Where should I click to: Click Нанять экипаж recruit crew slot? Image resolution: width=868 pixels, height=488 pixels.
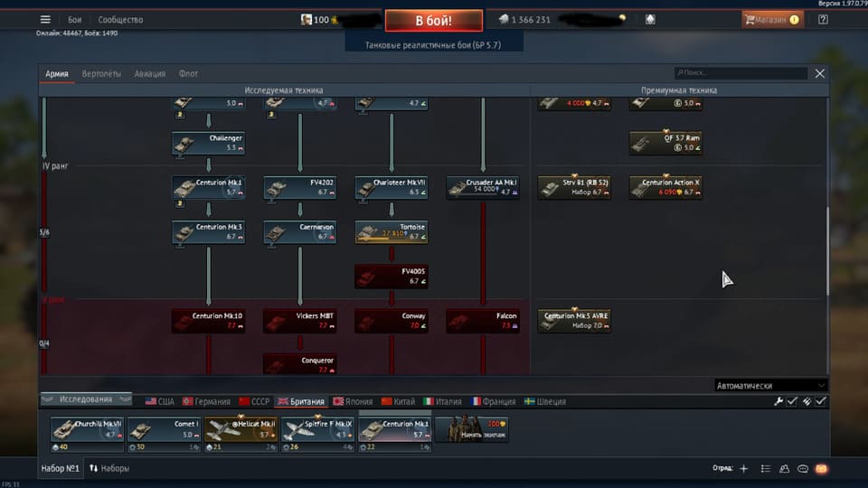[472, 430]
